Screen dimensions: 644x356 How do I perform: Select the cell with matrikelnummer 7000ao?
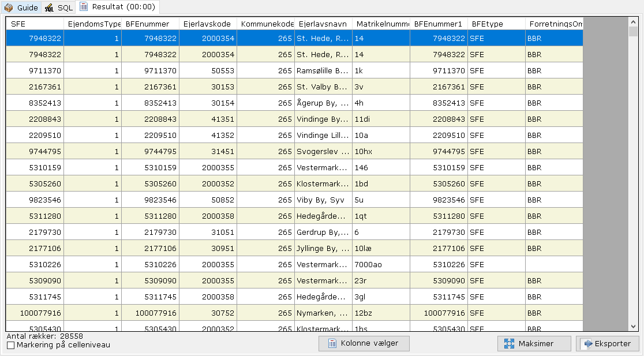380,264
